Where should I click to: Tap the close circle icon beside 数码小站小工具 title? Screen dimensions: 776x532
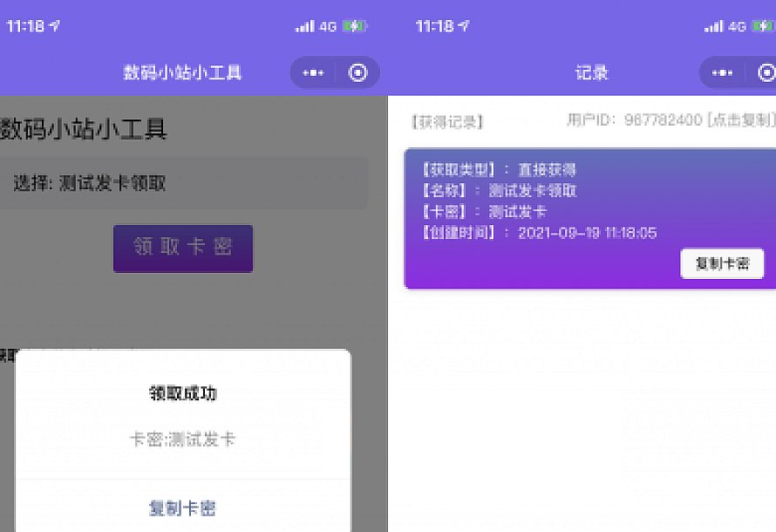pyautogui.click(x=357, y=73)
